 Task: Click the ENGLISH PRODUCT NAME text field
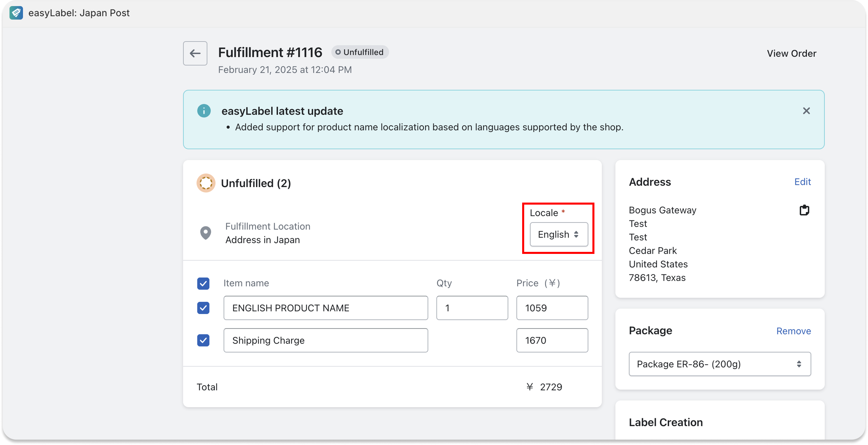click(x=326, y=308)
